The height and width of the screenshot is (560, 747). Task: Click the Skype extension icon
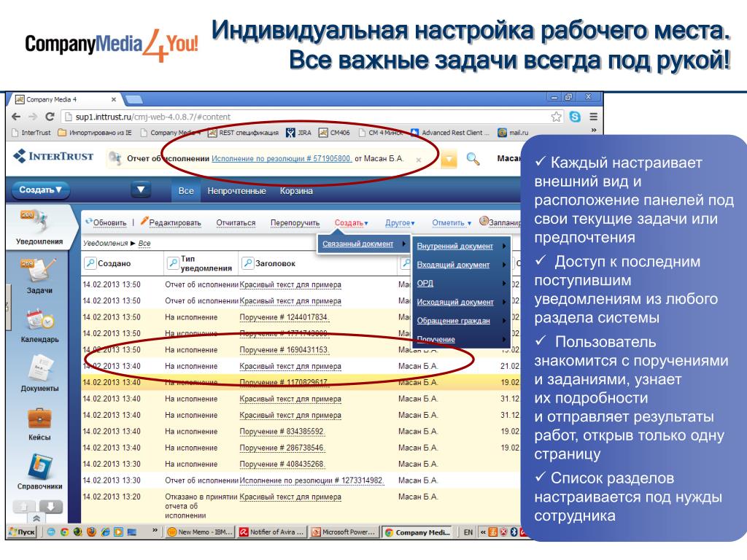point(575,117)
